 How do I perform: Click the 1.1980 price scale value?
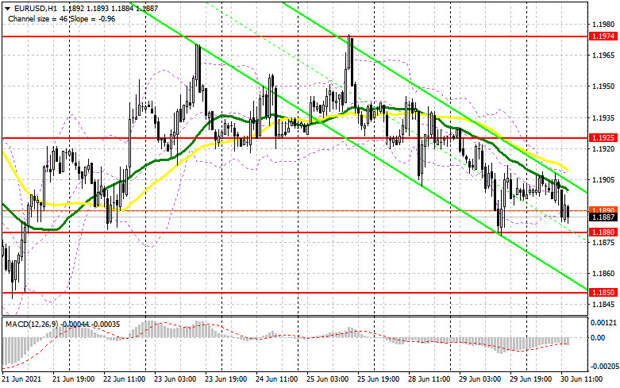pos(603,25)
